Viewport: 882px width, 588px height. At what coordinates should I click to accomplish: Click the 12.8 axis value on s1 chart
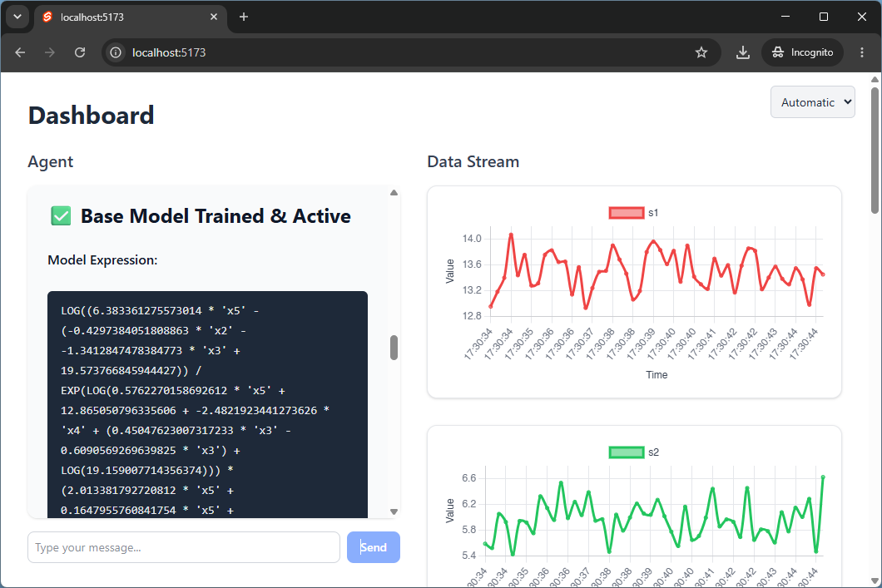click(x=472, y=316)
